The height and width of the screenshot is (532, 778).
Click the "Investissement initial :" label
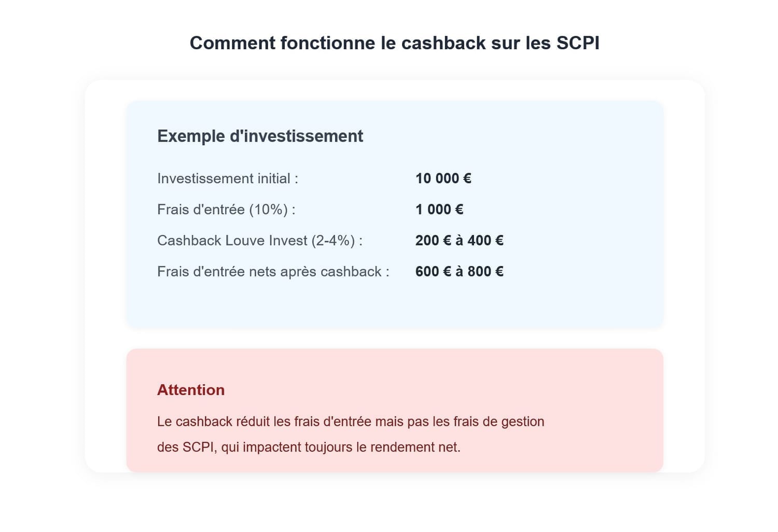[227, 178]
